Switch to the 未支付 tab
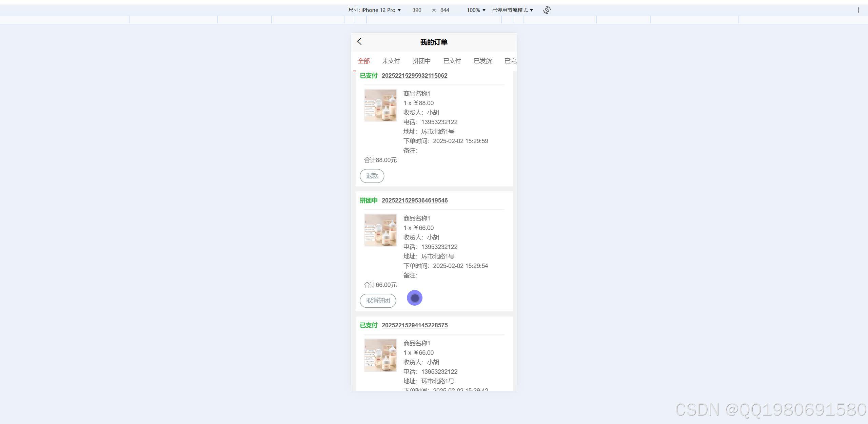The width and height of the screenshot is (868, 424). pos(391,61)
